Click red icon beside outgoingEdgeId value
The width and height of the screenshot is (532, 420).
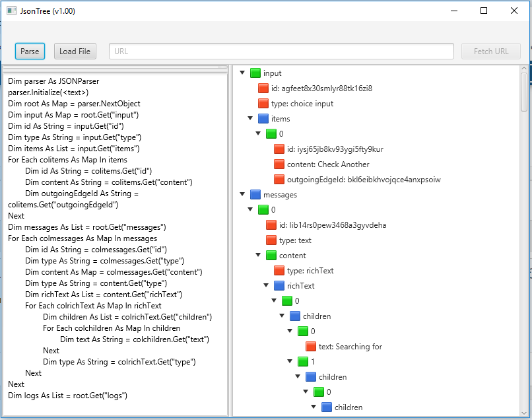coord(279,179)
